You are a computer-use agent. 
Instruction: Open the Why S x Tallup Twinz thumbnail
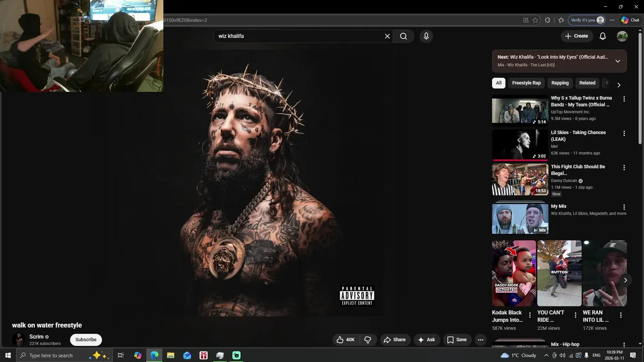[520, 111]
